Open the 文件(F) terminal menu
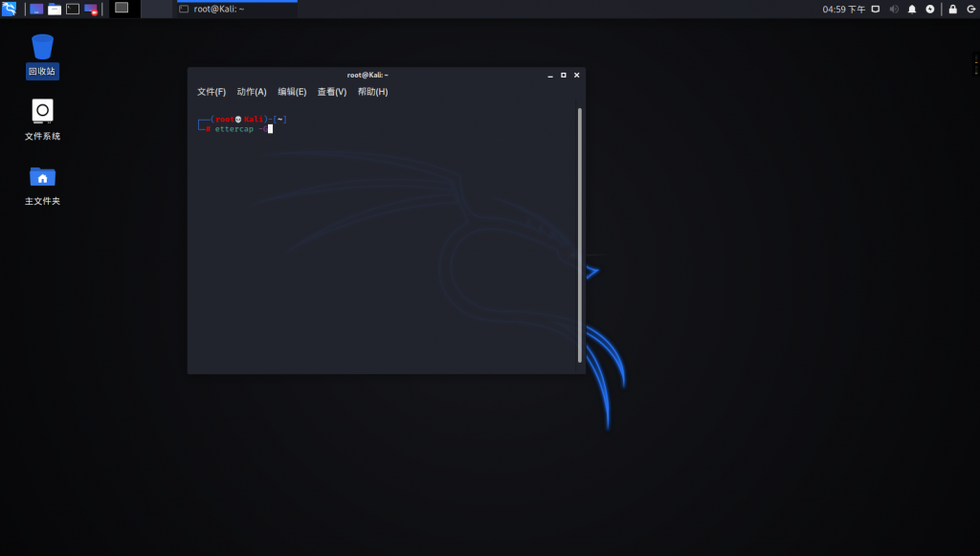The width and height of the screenshot is (980, 556). click(x=212, y=92)
